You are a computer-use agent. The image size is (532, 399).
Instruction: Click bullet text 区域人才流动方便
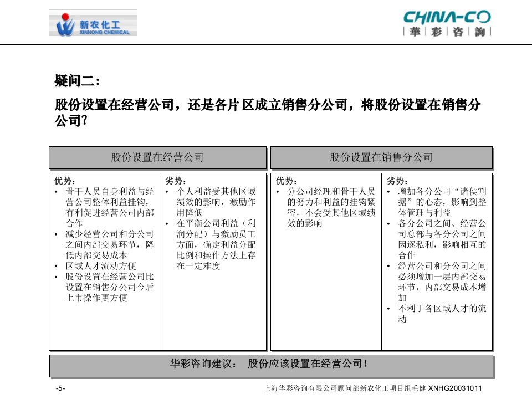click(101, 266)
